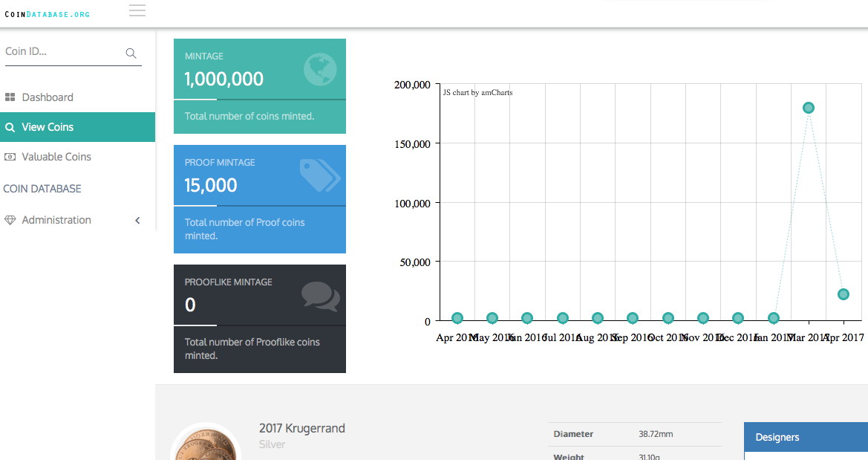The width and height of the screenshot is (868, 460).
Task: Click the Krugerrand coin thumbnail image
Action: [206, 446]
